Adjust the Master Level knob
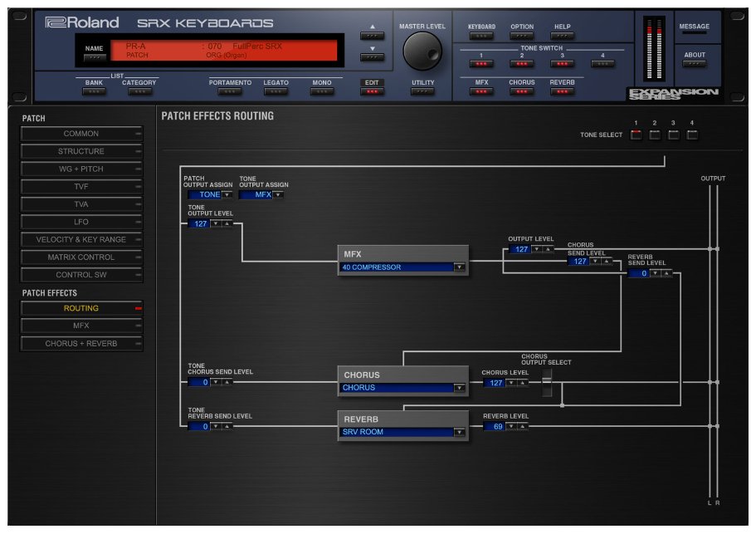The height and width of the screenshot is (534, 756). [x=422, y=51]
